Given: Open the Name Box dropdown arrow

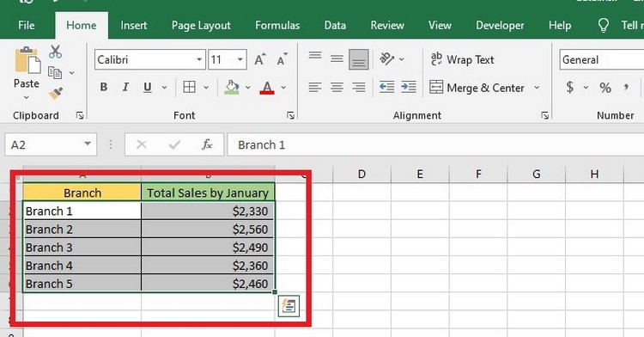Looking at the screenshot, I should (88, 144).
